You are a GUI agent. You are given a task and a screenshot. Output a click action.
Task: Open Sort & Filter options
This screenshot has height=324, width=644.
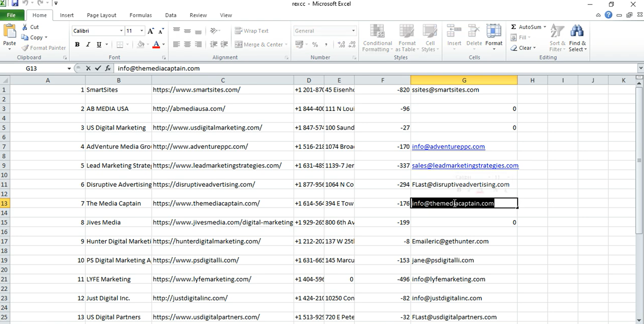coord(557,37)
